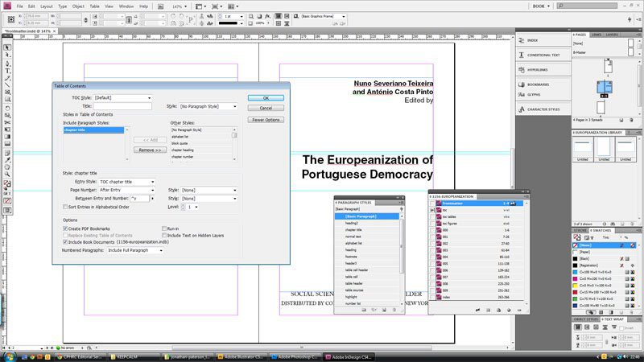Click OK in Table of Contents dialog

coord(266,97)
